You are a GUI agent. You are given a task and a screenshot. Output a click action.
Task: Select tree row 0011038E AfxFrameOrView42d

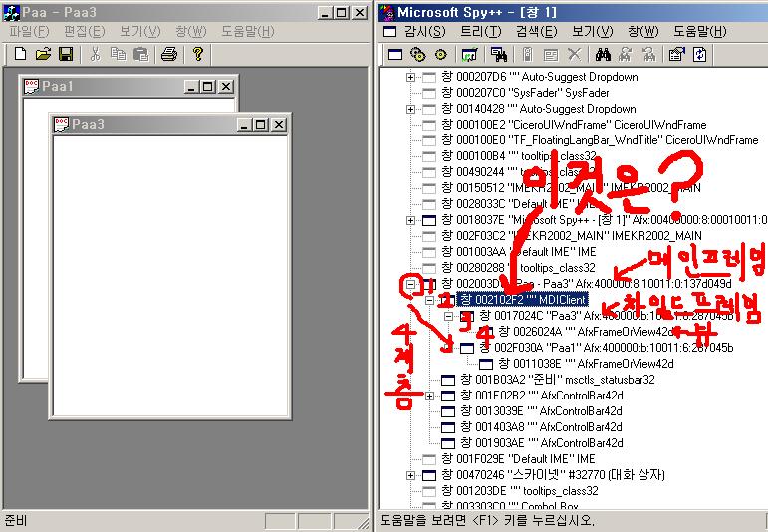click(x=586, y=364)
